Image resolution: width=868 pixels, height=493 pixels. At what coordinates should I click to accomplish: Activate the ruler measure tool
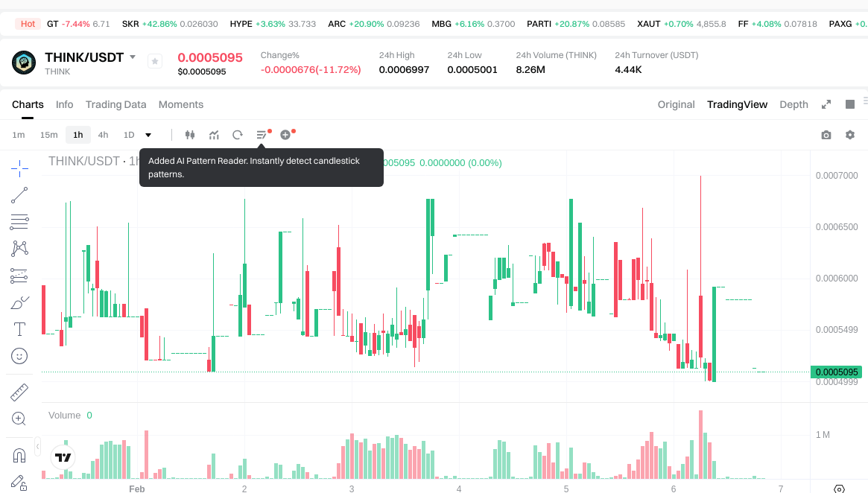click(x=19, y=392)
